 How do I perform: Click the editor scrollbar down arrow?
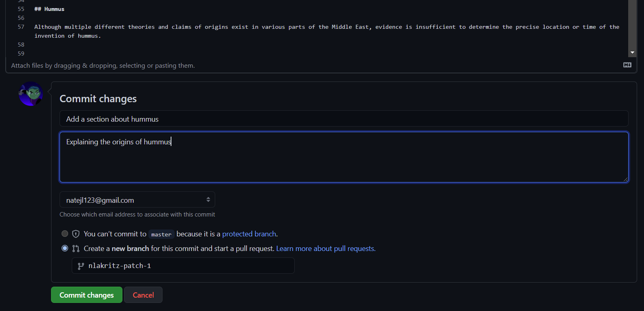click(632, 53)
